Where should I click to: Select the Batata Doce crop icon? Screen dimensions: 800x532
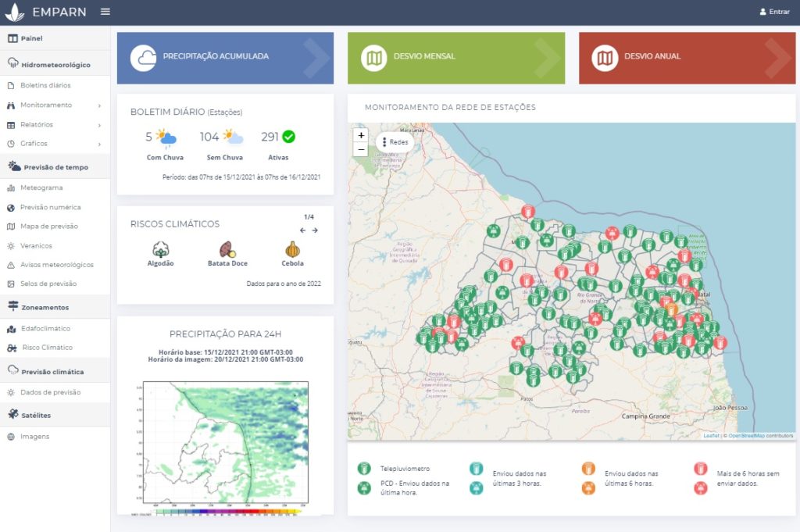pos(227,249)
